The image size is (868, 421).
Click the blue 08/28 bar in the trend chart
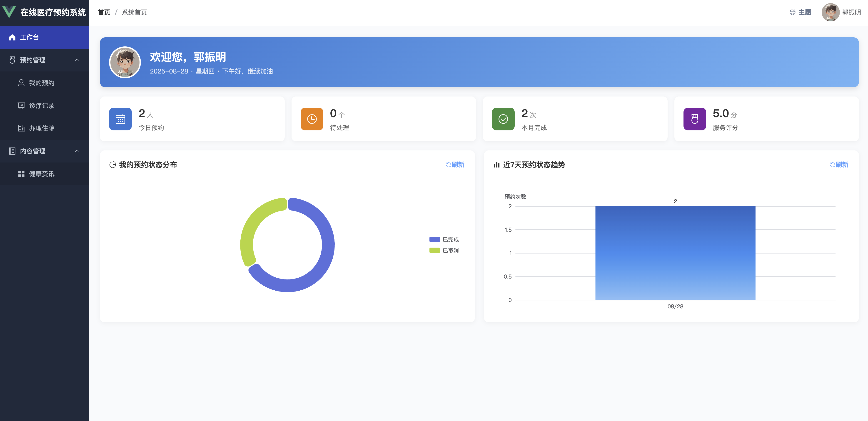675,253
